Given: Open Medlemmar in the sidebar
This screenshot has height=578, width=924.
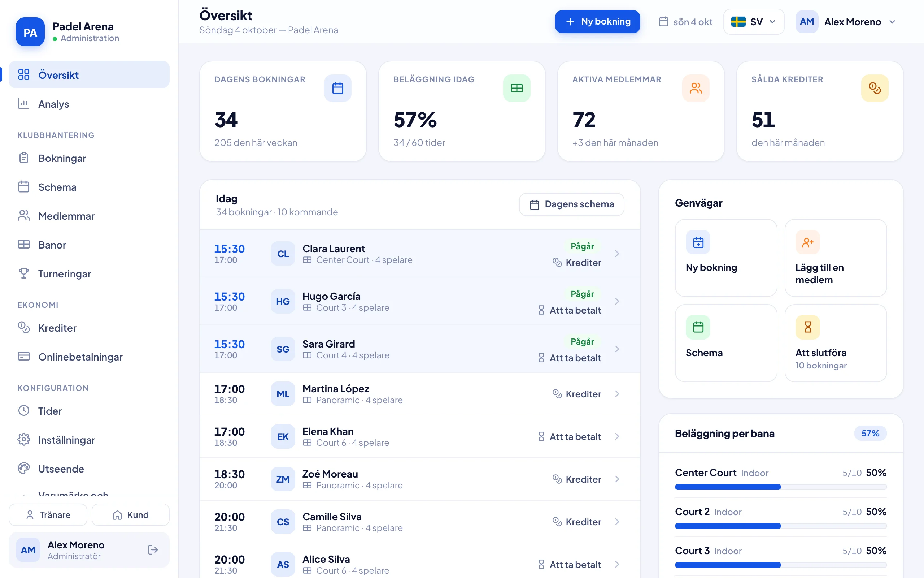Looking at the screenshot, I should [89, 216].
